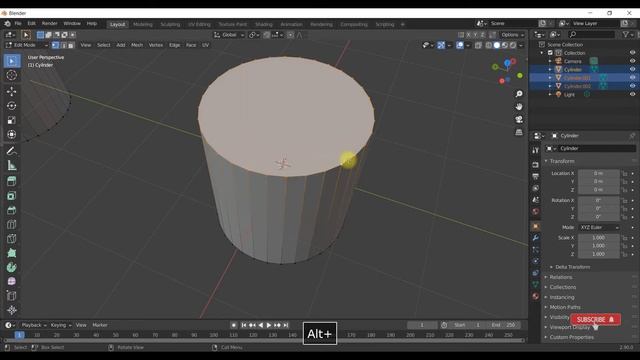
Task: Open the Edit menu
Action: 31,24
